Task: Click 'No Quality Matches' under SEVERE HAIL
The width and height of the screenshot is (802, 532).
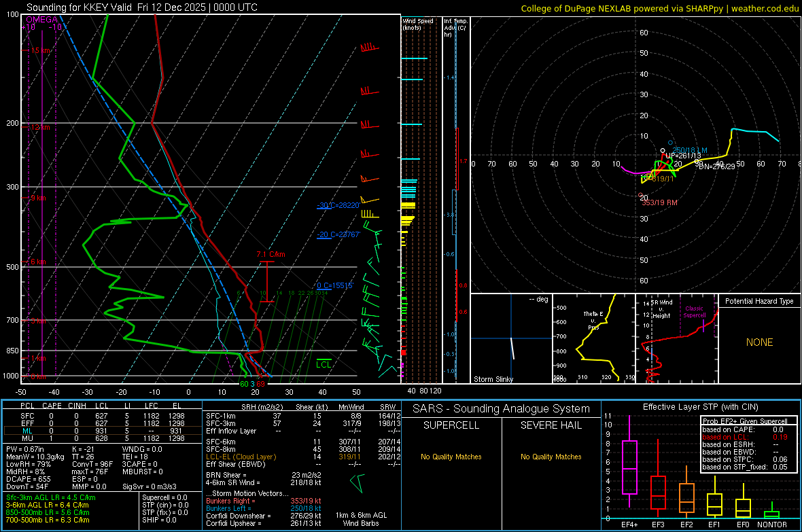Action: click(551, 457)
